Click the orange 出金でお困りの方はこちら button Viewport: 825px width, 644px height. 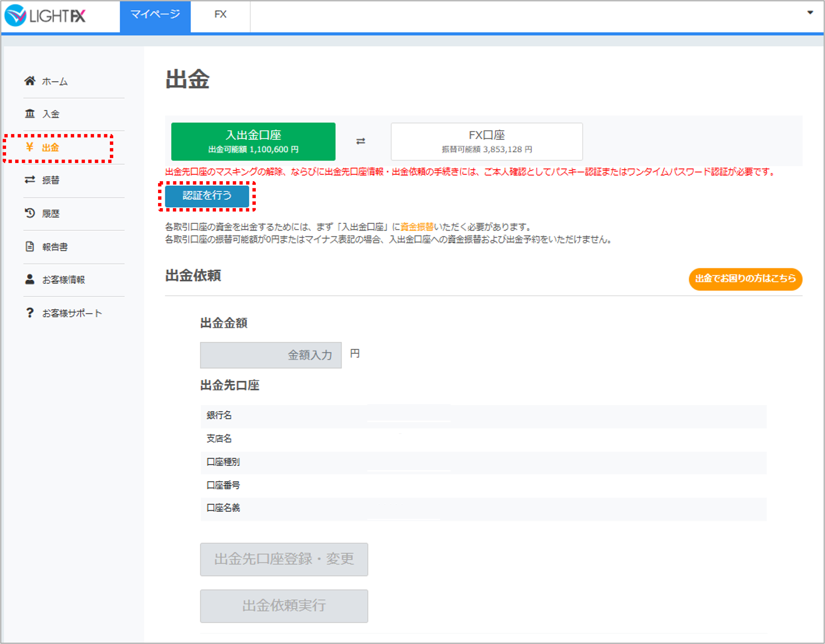click(745, 279)
